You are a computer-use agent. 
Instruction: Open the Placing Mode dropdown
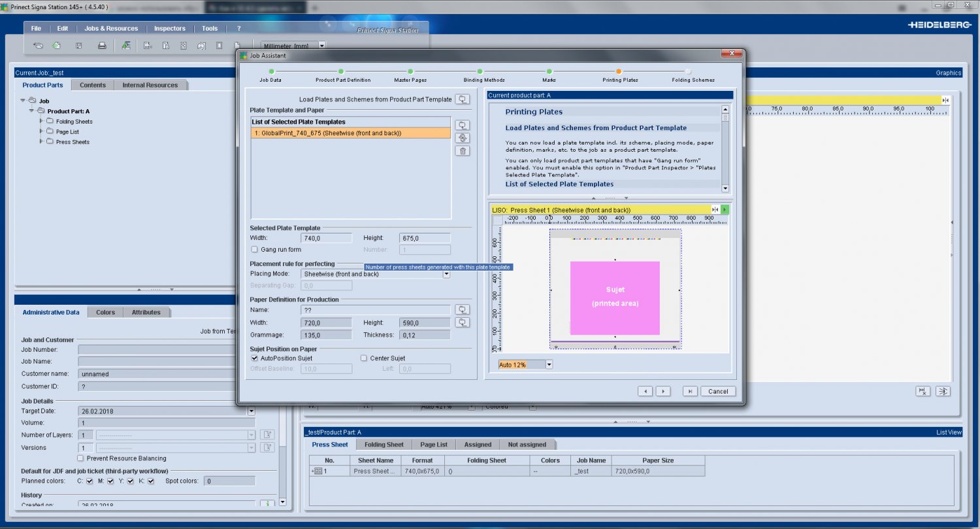point(446,274)
